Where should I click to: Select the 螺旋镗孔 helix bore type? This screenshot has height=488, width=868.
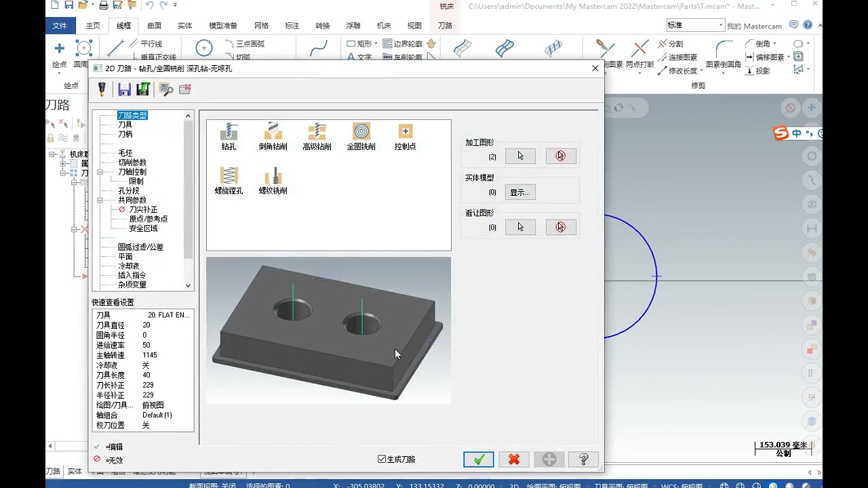pyautogui.click(x=229, y=180)
